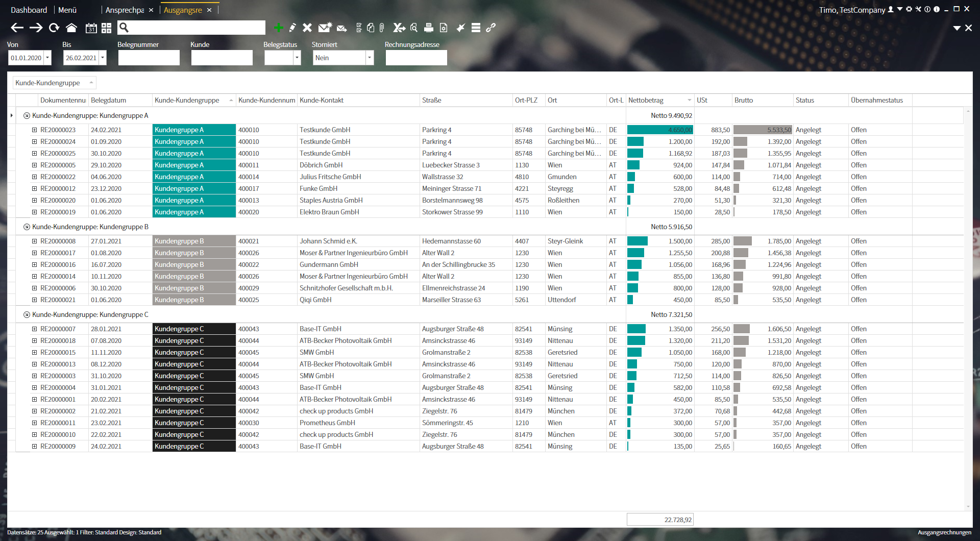Screen dimensions: 980x541
Task: Click the Belegnummer filter field
Action: click(x=149, y=58)
